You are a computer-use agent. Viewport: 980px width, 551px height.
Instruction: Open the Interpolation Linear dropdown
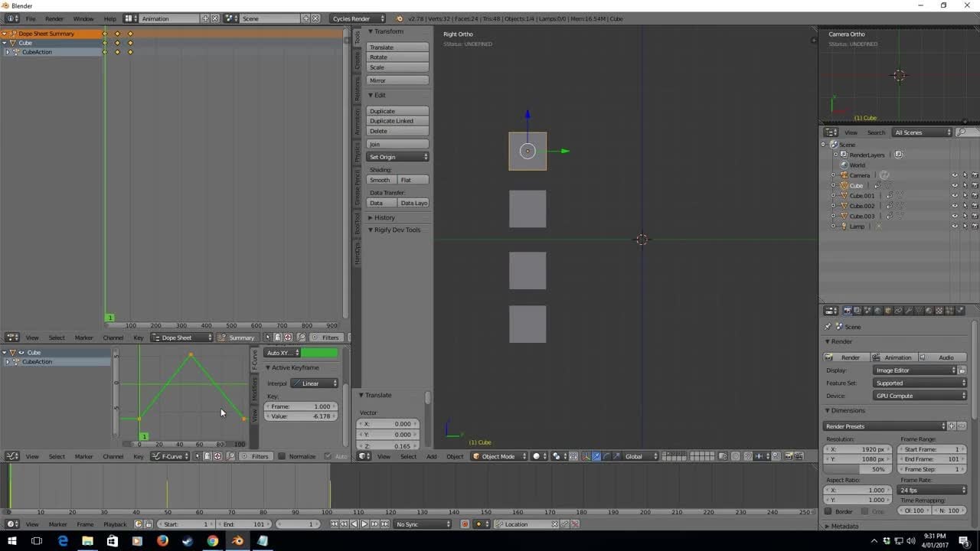315,383
